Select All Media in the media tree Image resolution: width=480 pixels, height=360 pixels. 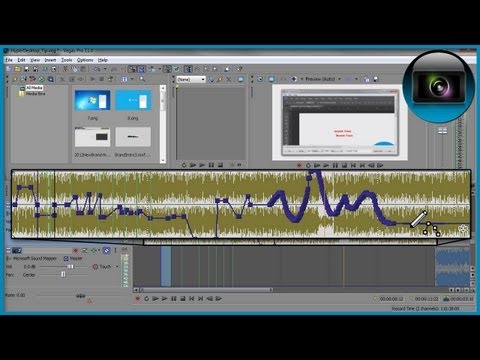34,88
